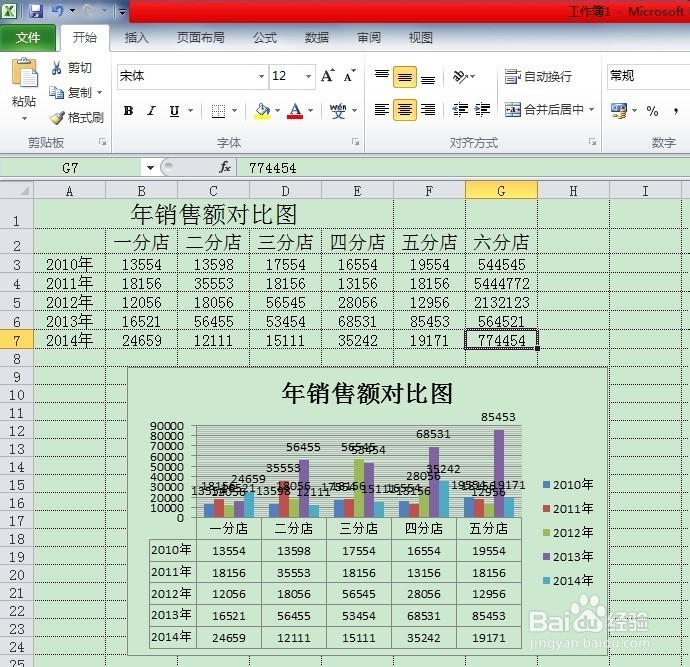Image resolution: width=690 pixels, height=667 pixels.
Task: Click the insert function fx icon
Action: pyautogui.click(x=224, y=167)
